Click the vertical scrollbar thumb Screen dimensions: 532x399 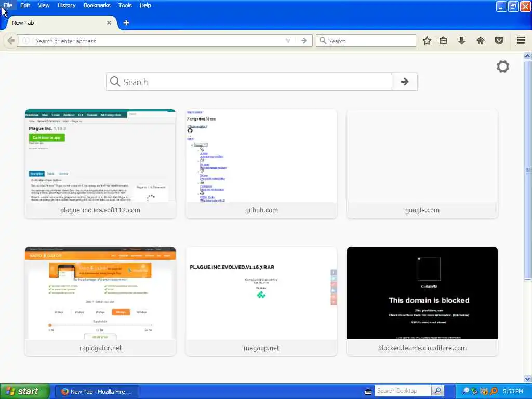click(527, 170)
